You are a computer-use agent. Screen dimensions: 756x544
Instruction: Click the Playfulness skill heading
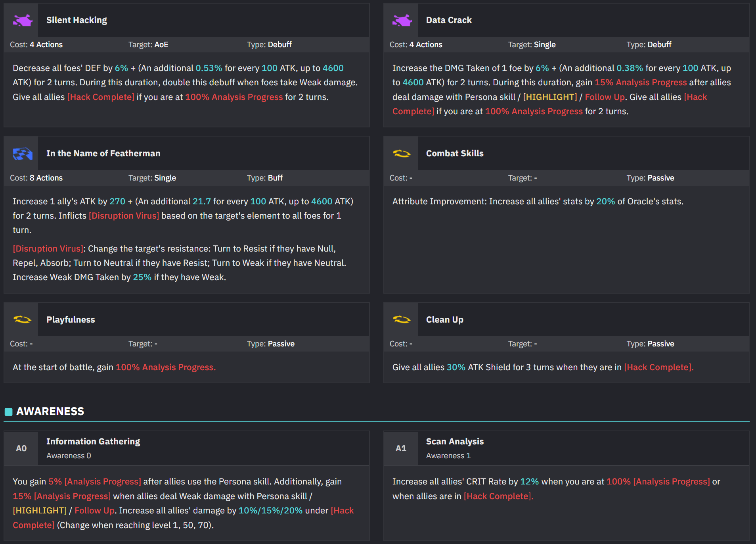(x=71, y=320)
